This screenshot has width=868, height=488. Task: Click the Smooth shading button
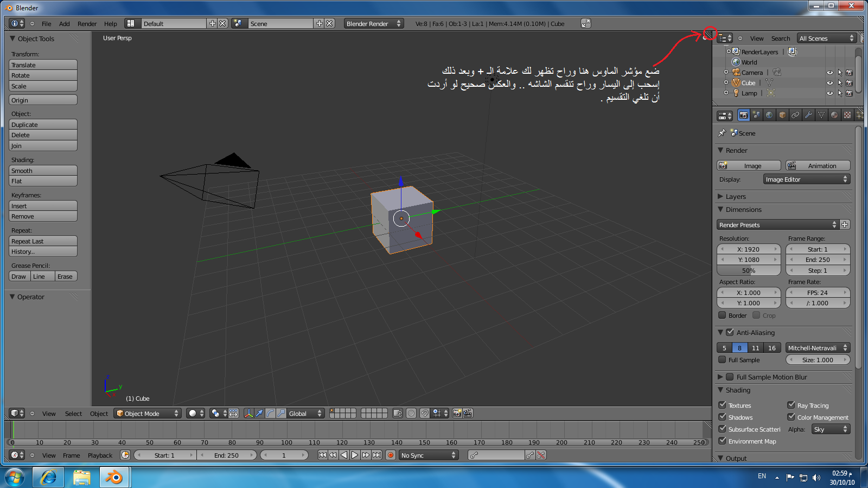click(x=43, y=170)
